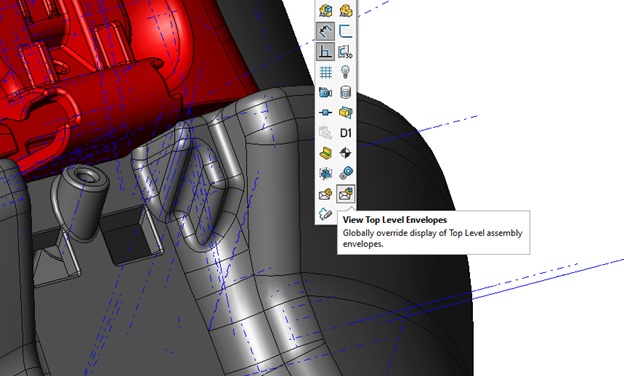Toggle the View Live Section Planes icon
Viewport: 624px width, 376px height.
tap(345, 113)
